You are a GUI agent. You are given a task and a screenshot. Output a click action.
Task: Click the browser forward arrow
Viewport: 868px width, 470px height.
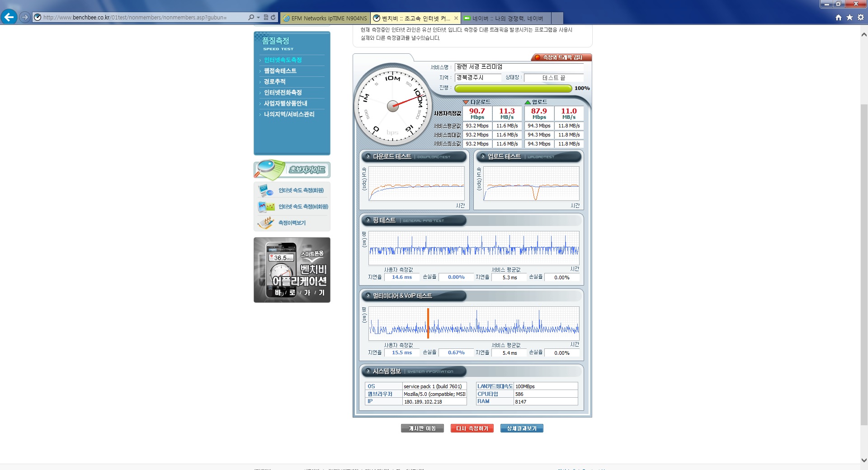25,17
